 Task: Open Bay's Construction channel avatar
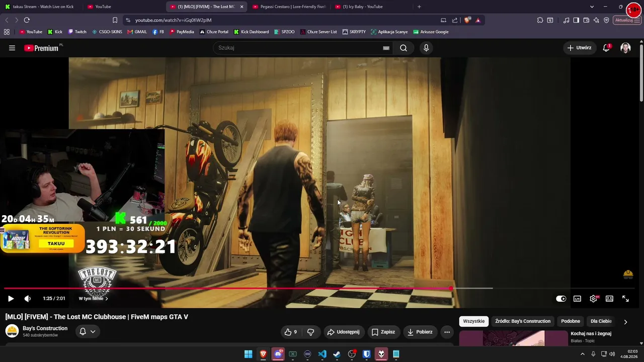pos(12,331)
